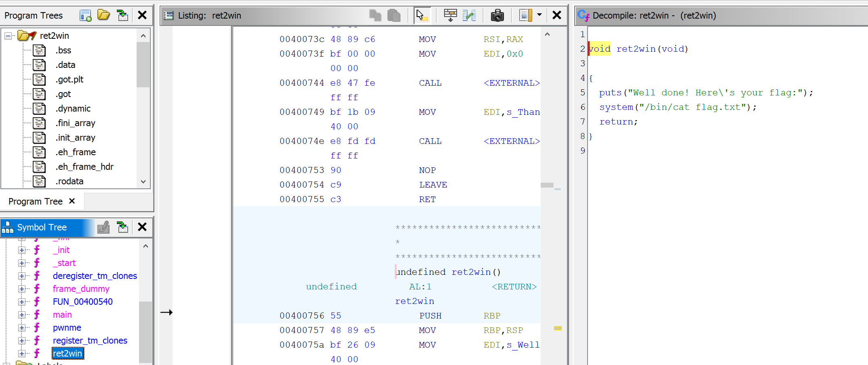Expand the main function node
The width and height of the screenshot is (868, 365).
[x=22, y=315]
